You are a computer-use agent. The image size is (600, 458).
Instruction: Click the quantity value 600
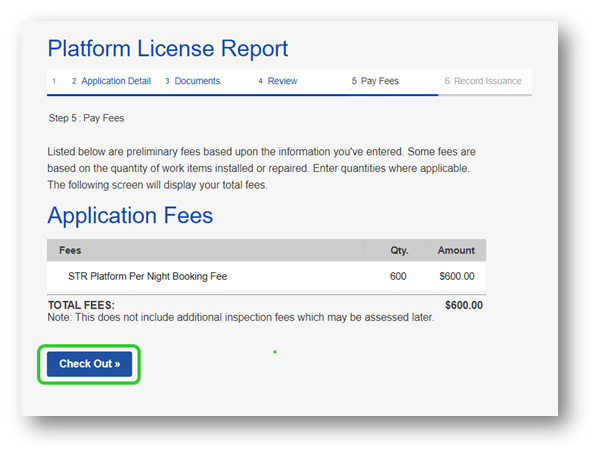[x=398, y=276]
